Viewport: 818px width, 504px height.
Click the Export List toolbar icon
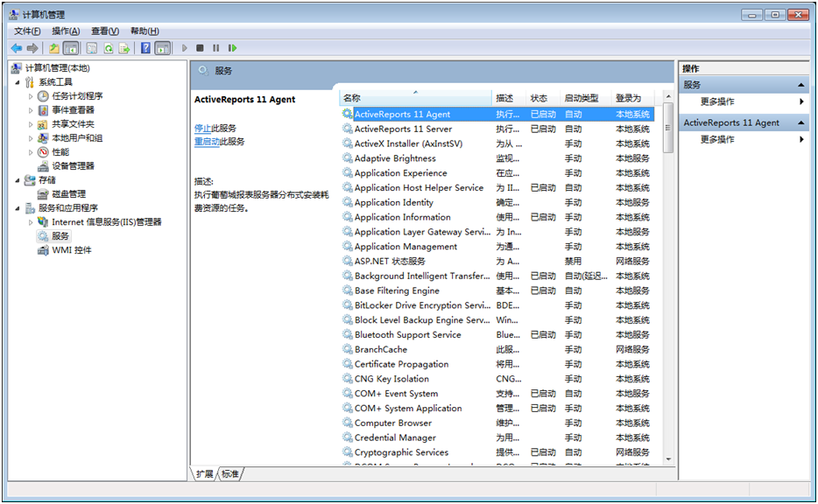click(124, 48)
